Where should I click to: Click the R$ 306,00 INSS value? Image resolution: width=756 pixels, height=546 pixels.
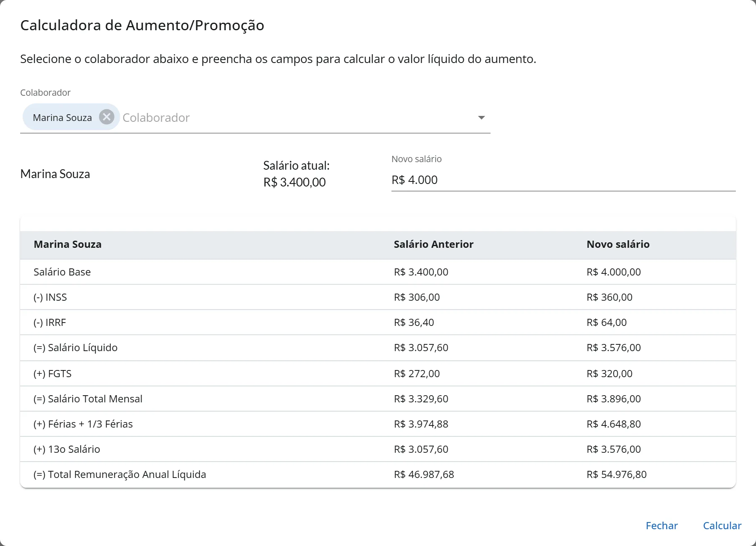[x=417, y=297]
